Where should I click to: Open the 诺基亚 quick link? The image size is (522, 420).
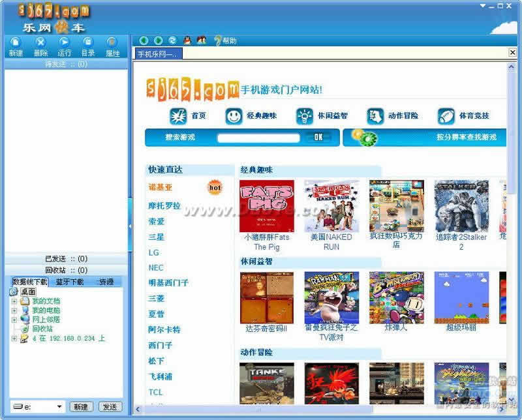click(161, 187)
